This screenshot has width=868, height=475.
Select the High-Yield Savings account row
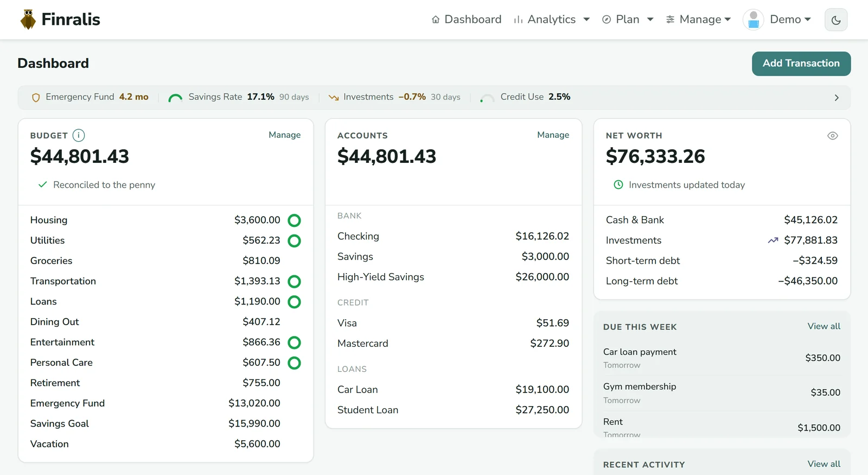pos(454,277)
